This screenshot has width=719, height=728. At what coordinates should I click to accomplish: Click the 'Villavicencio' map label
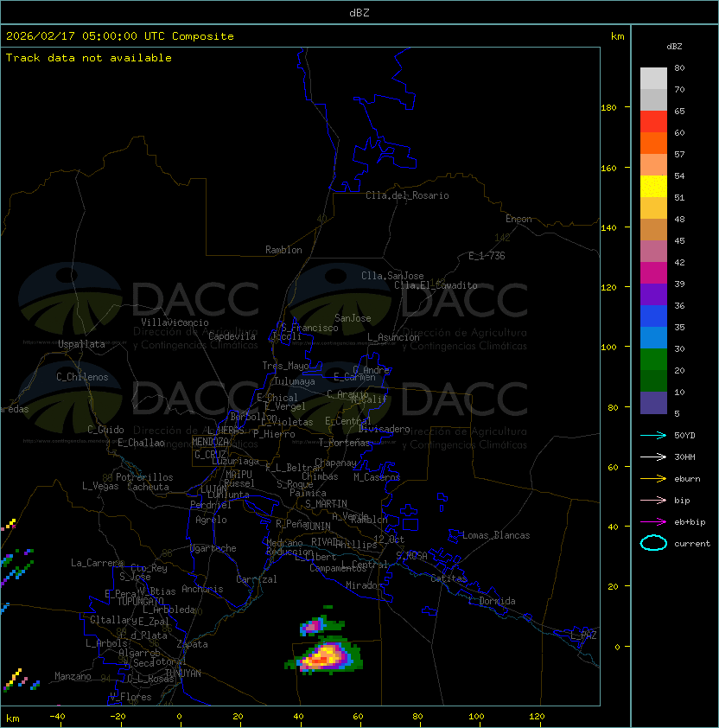(175, 322)
